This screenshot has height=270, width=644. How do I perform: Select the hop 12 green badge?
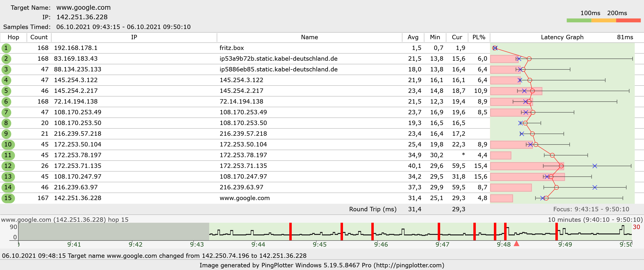(8, 166)
